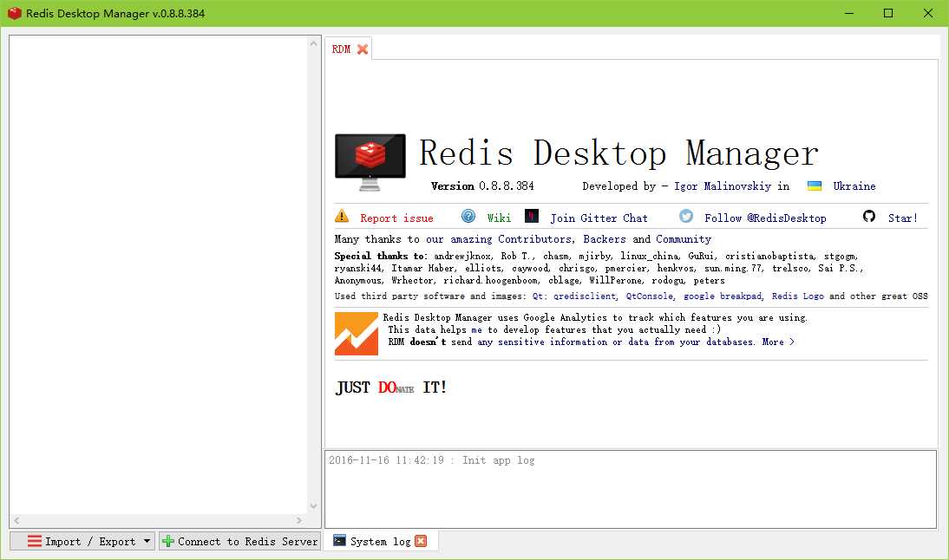The width and height of the screenshot is (949, 560).
Task: Close the Redis Desktop Manager window
Action: pyautogui.click(x=928, y=13)
